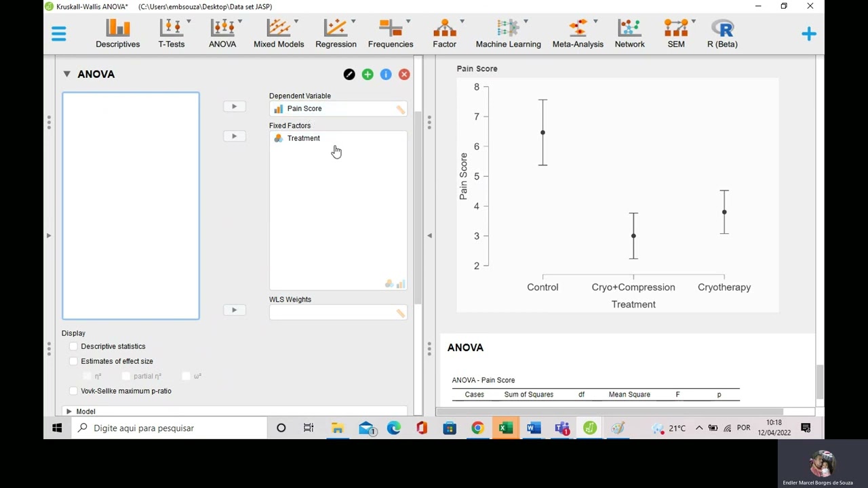Select Treatment in Fixed Factors list
Screen dimensions: 868x488
click(x=303, y=138)
